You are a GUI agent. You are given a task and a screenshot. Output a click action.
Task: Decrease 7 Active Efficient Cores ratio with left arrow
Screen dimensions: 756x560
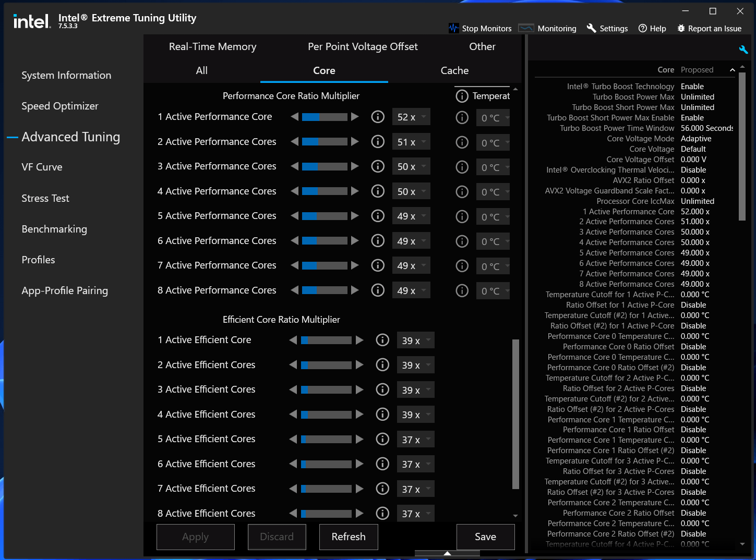[x=293, y=489]
